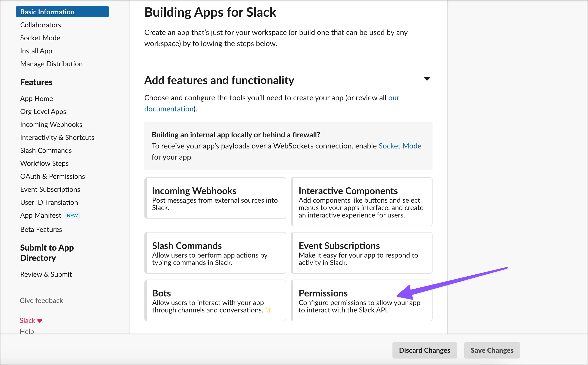The width and height of the screenshot is (588, 365).
Task: Navigate to App Home in Features
Action: pyautogui.click(x=36, y=98)
